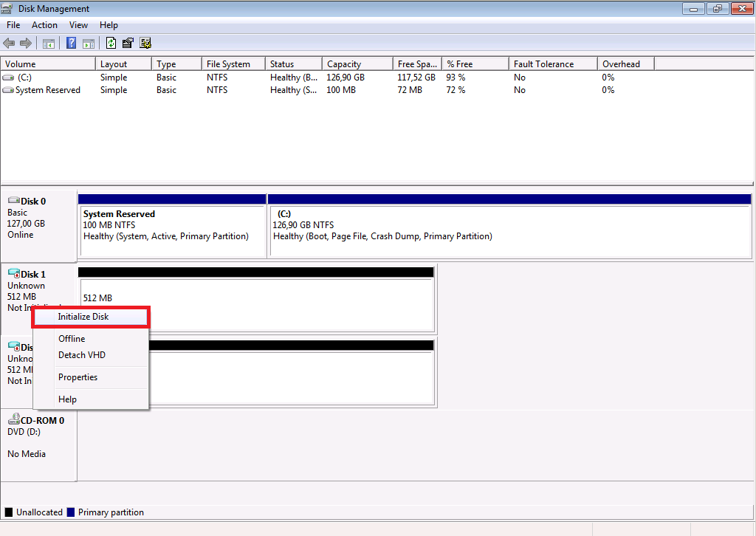Select Detach VHD in context menu
The image size is (756, 536).
click(82, 355)
